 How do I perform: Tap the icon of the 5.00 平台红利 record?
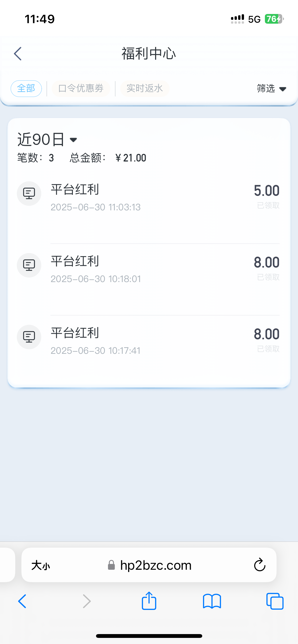[29, 194]
